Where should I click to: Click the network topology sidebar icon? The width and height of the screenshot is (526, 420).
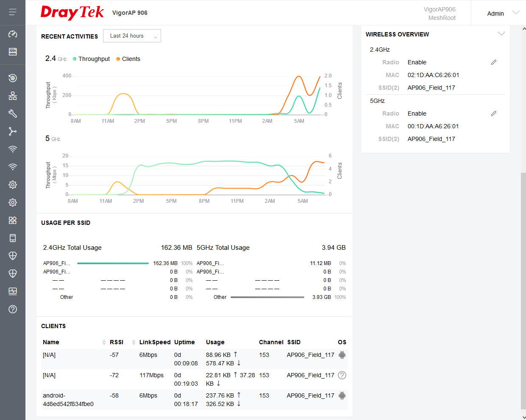tap(13, 96)
